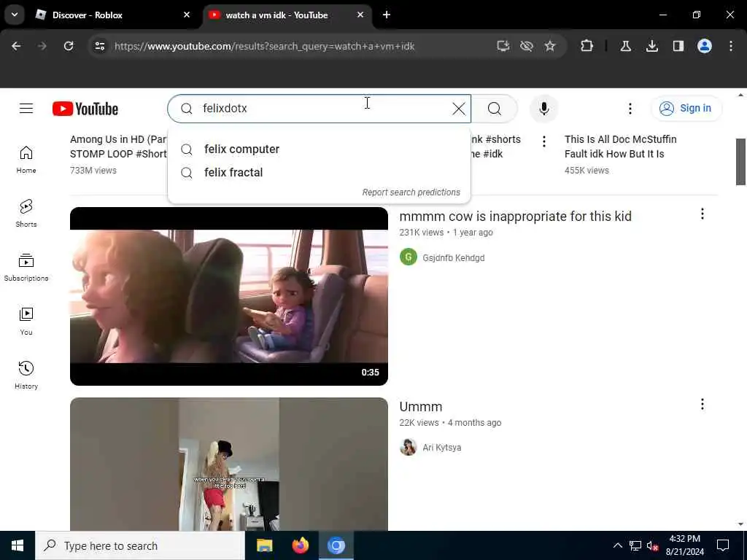Open the short's three-dot menu near #shorts
The width and height of the screenshot is (747, 560).
544,141
